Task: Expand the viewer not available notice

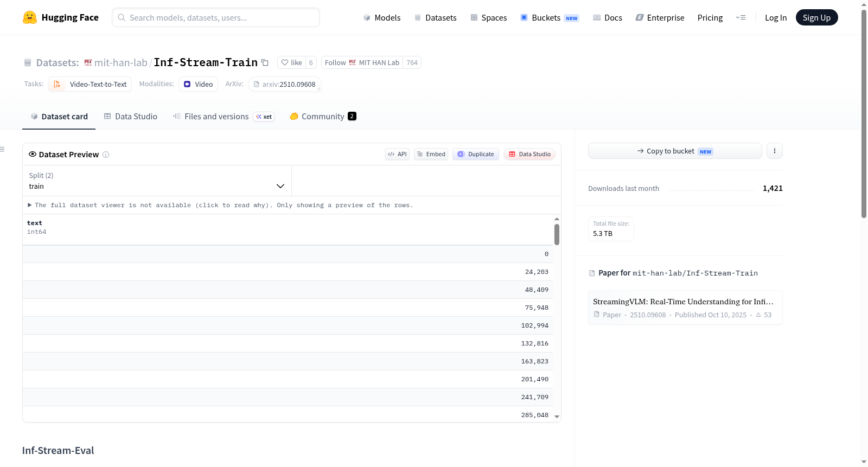Action: click(220, 205)
